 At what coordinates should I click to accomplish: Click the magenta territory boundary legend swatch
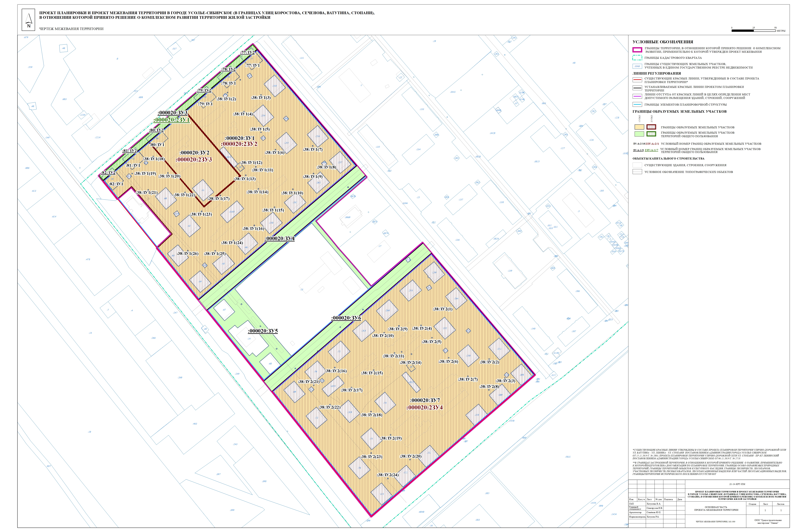pos(637,50)
